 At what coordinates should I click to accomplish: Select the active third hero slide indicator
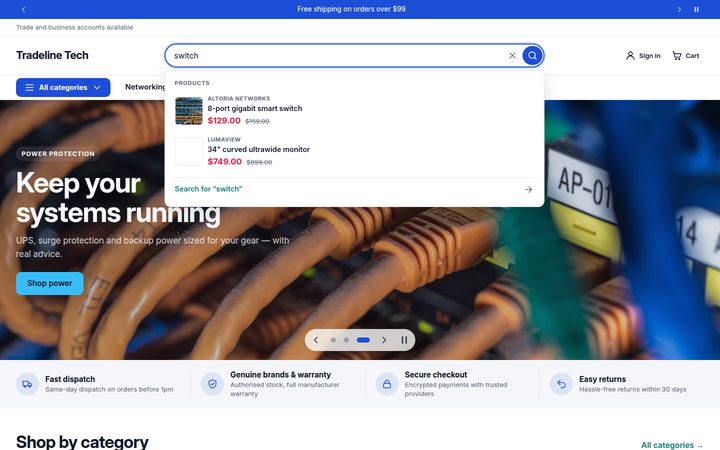(363, 340)
